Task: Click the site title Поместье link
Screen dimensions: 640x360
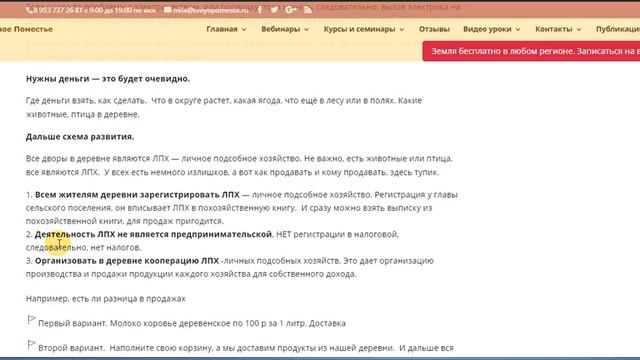Action: pos(26,29)
